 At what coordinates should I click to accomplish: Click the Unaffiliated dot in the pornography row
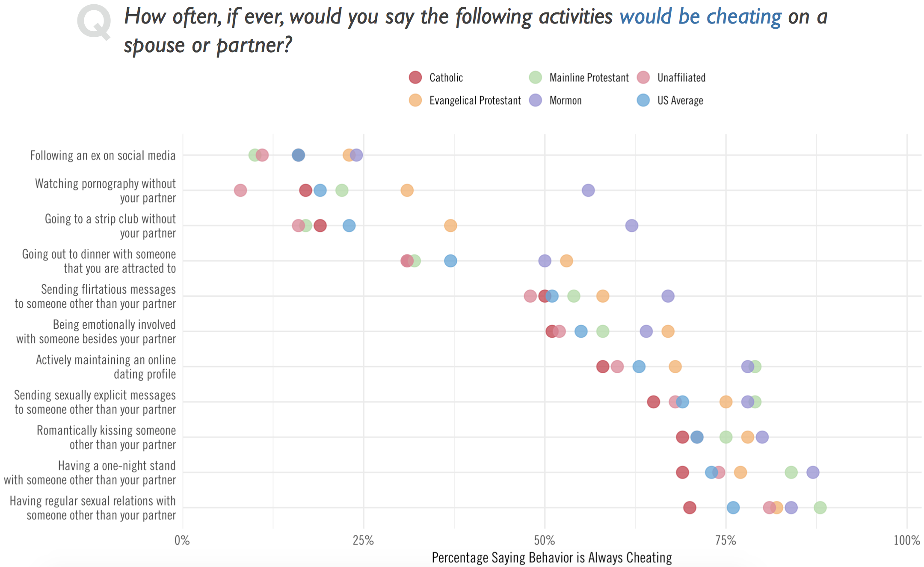(240, 190)
